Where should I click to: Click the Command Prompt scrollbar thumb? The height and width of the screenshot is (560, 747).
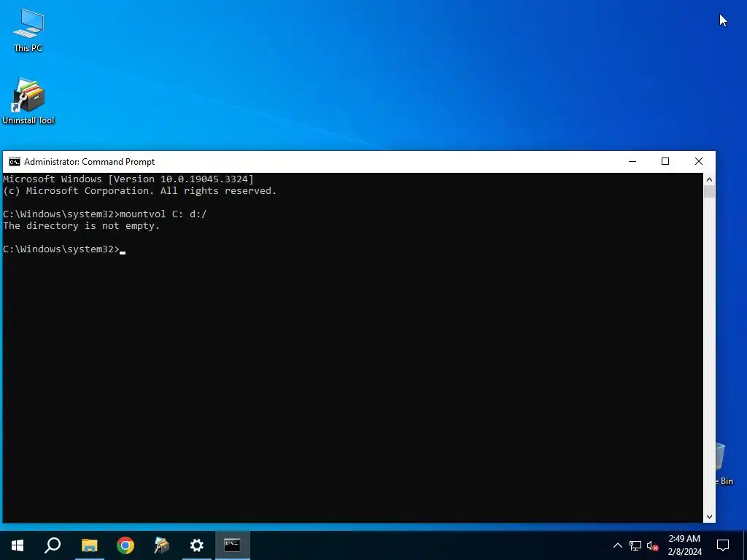709,192
